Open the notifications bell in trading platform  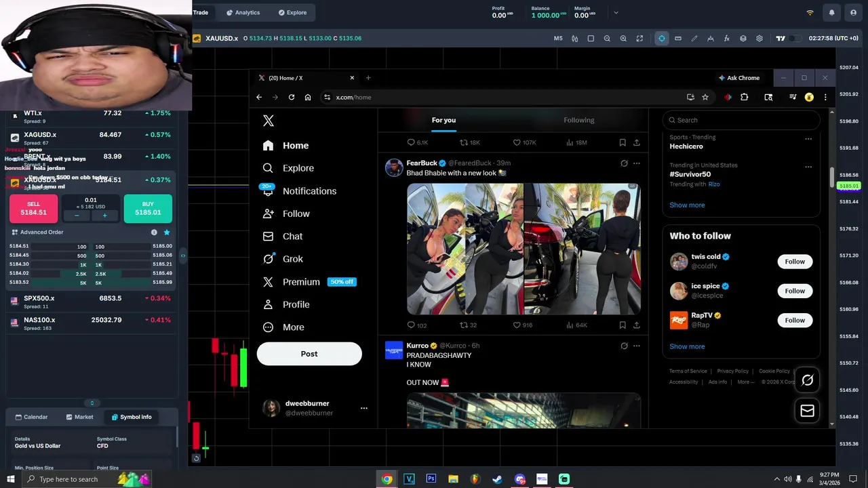tap(831, 13)
